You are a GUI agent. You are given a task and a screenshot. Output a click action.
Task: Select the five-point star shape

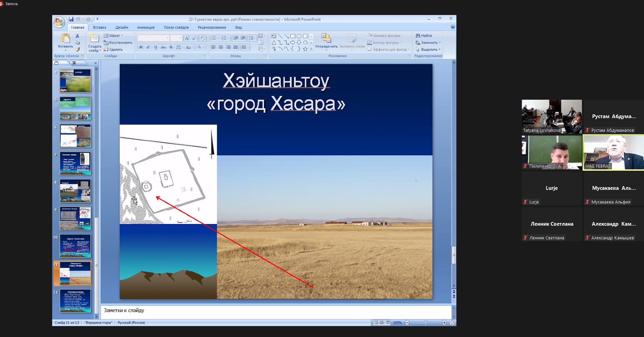pos(305,49)
